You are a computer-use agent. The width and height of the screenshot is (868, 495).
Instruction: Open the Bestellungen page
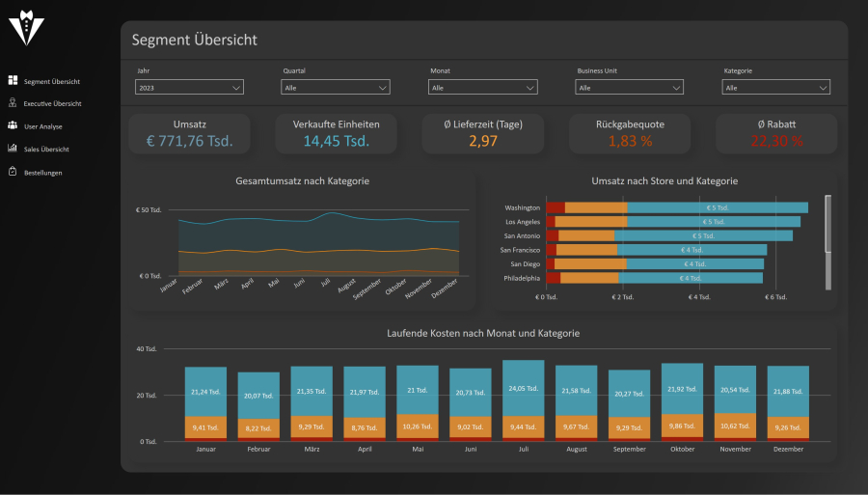(x=43, y=173)
